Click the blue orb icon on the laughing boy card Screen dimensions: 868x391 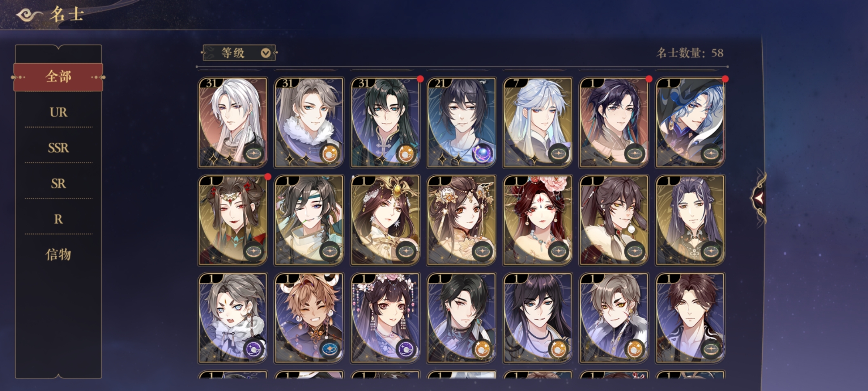tap(330, 349)
